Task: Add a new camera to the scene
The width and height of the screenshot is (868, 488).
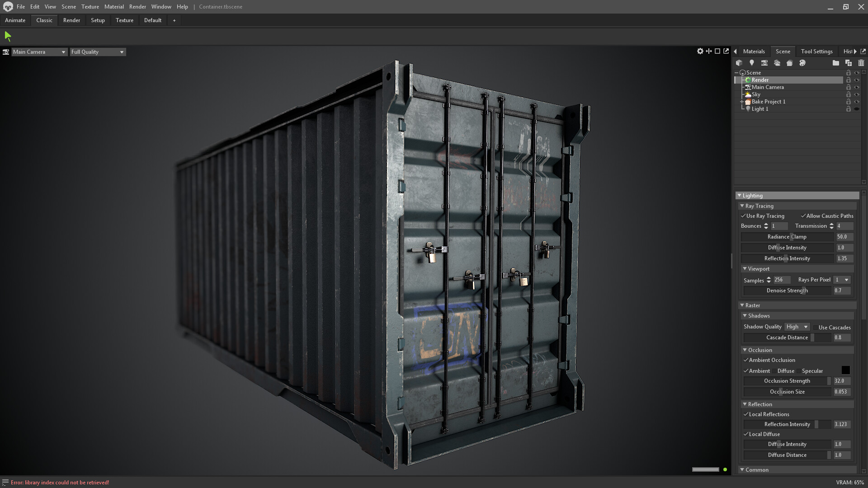Action: click(x=764, y=63)
